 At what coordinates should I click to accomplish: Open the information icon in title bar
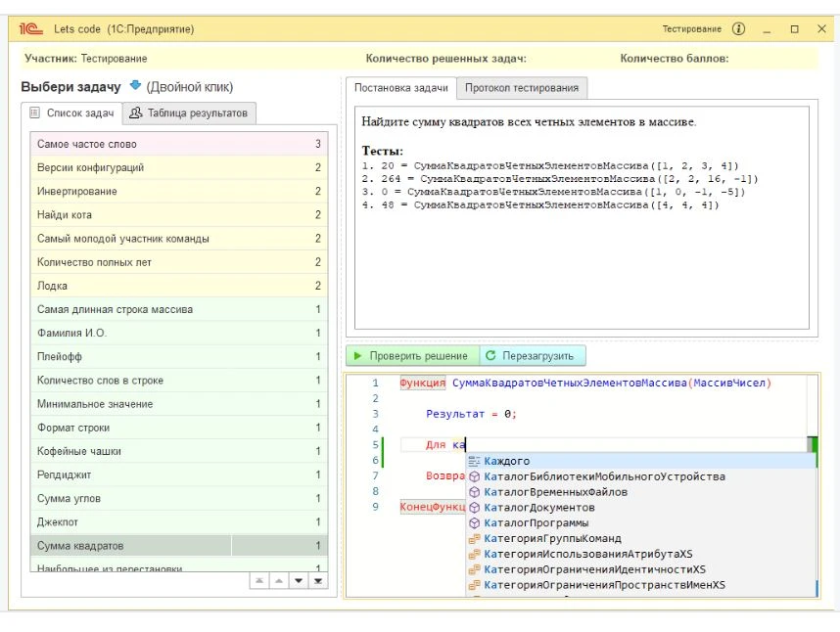pos(739,29)
